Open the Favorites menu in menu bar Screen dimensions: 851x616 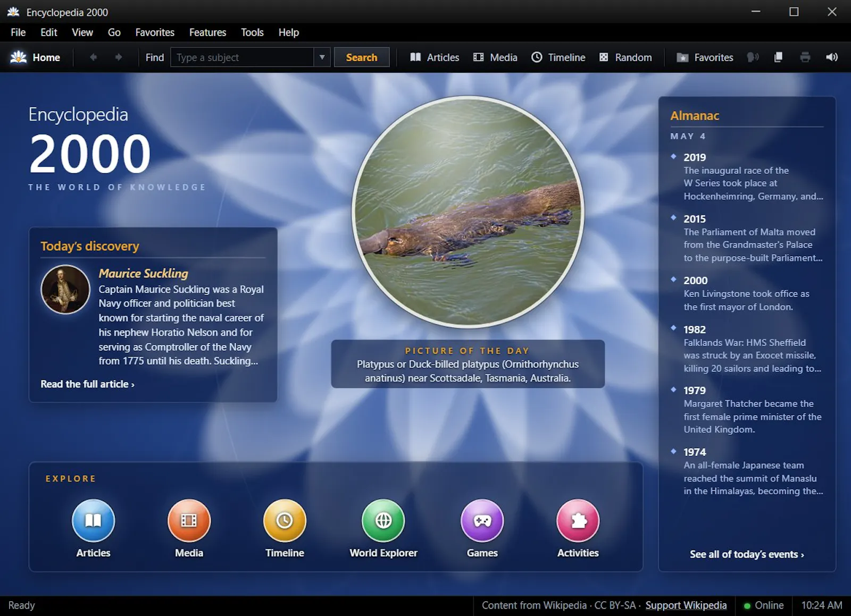point(155,32)
